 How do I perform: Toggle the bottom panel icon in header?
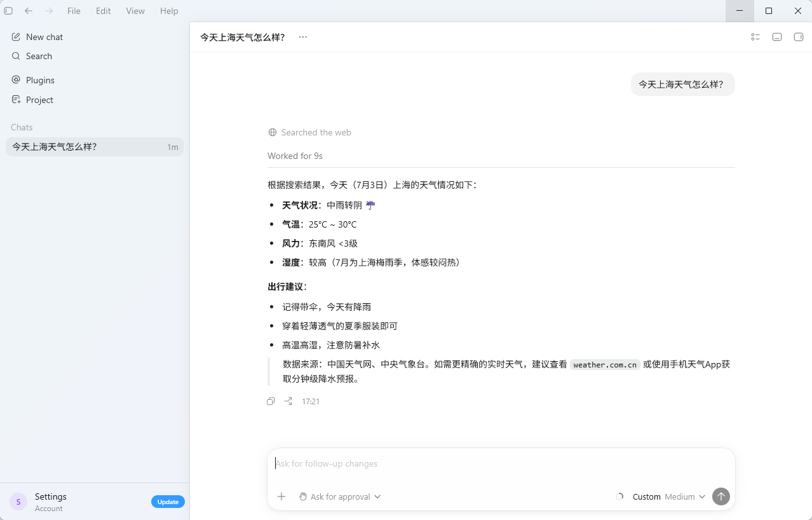tap(777, 37)
